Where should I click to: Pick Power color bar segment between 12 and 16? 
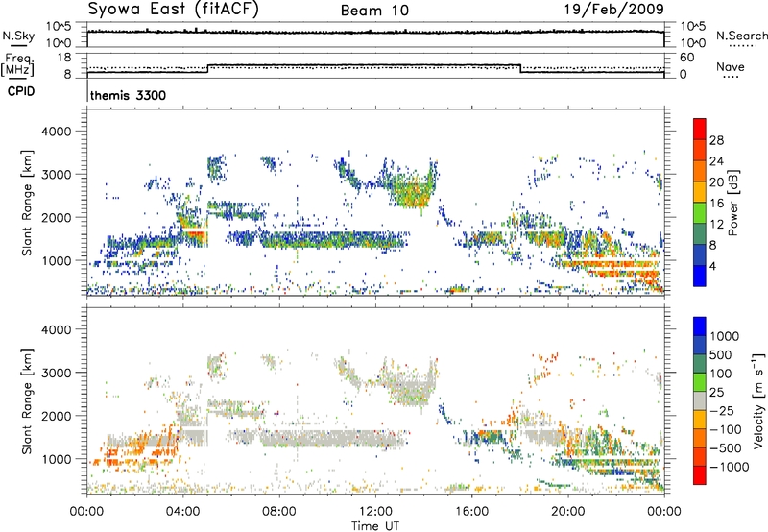pyautogui.click(x=700, y=213)
